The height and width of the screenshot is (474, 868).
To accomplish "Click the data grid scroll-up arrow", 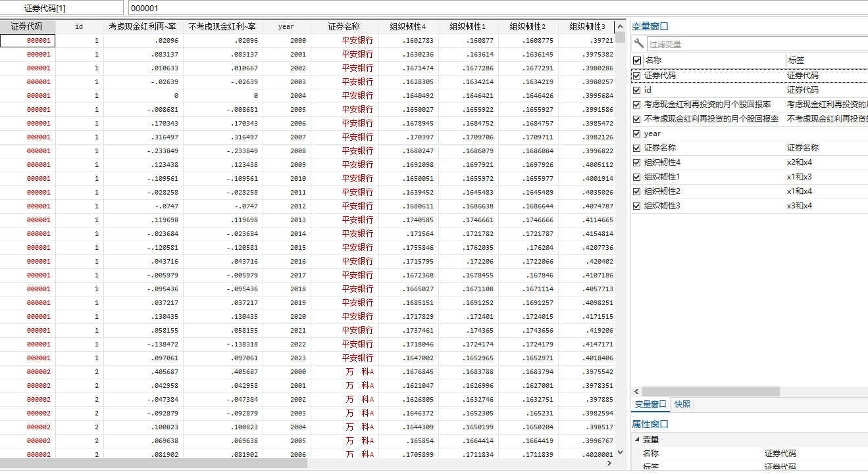I will click(x=620, y=26).
